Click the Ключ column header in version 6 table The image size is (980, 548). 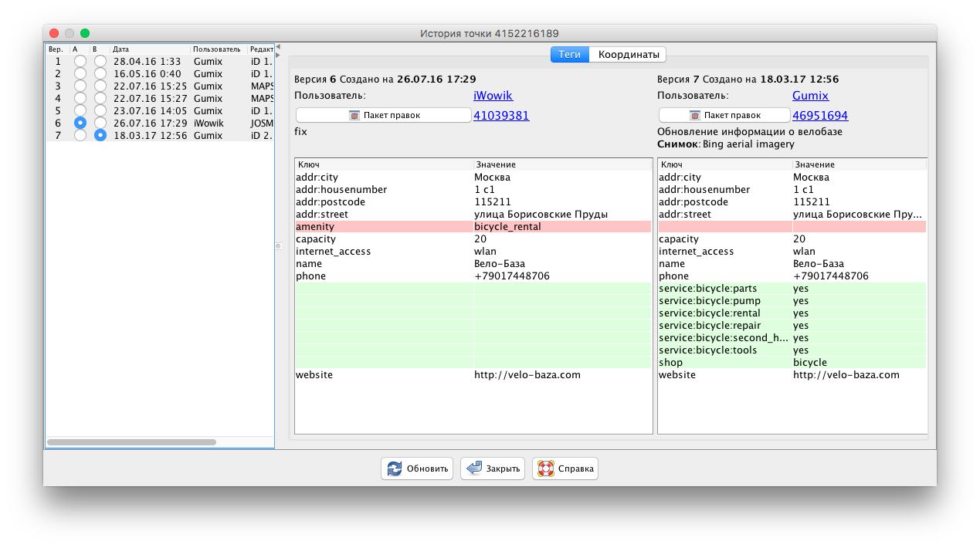[384, 164]
